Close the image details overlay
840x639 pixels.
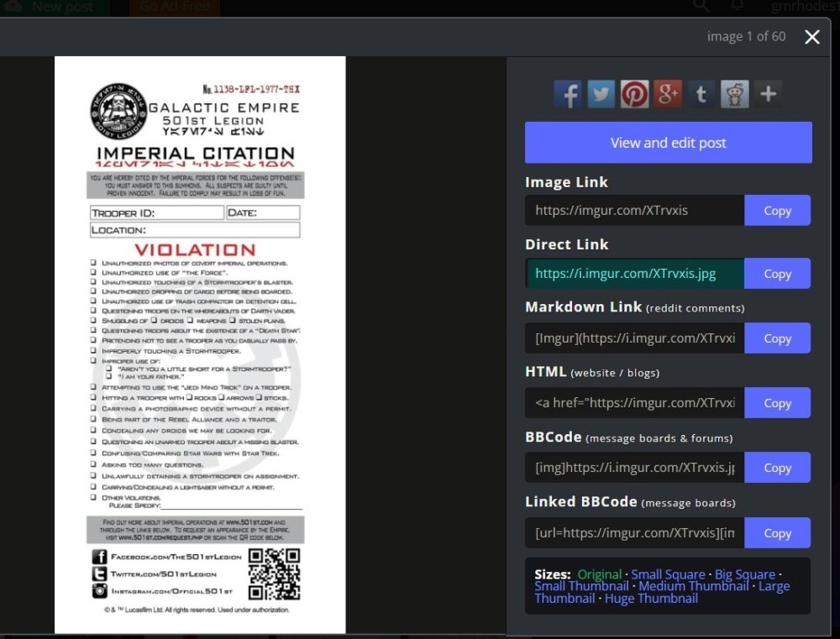click(x=812, y=36)
